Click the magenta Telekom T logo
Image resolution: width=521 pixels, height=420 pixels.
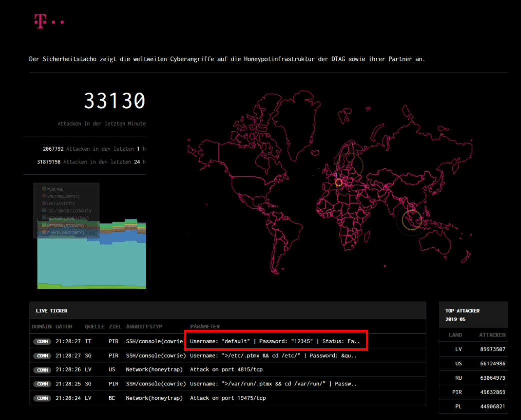click(x=49, y=21)
